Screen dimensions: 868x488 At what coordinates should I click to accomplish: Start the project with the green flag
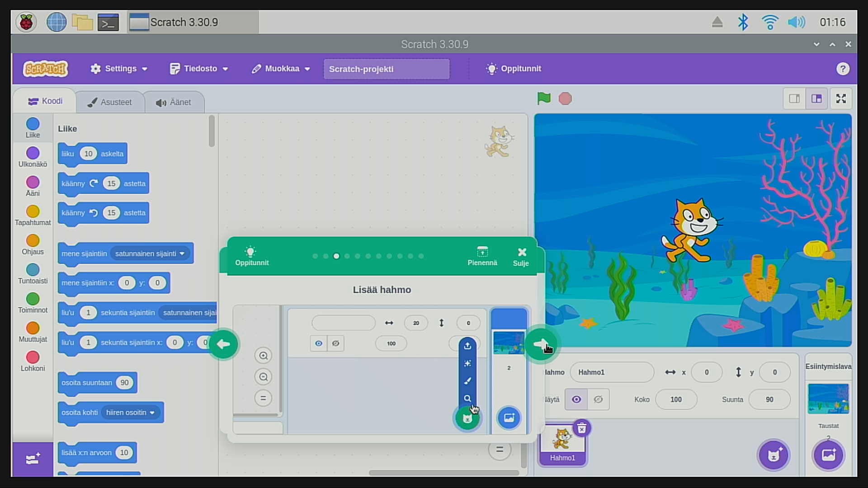pyautogui.click(x=544, y=99)
